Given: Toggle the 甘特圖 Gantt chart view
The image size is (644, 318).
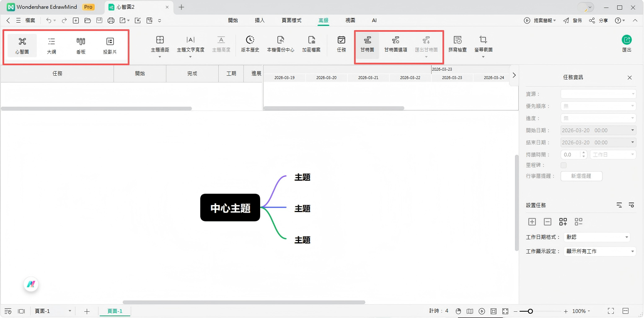Looking at the screenshot, I should [367, 44].
